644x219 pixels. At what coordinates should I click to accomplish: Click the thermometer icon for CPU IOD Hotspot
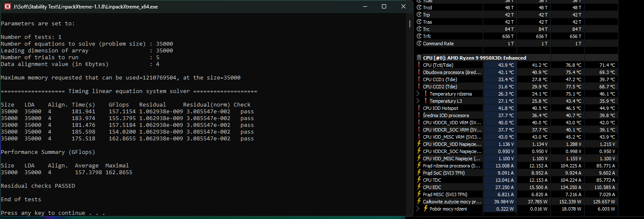click(419, 108)
